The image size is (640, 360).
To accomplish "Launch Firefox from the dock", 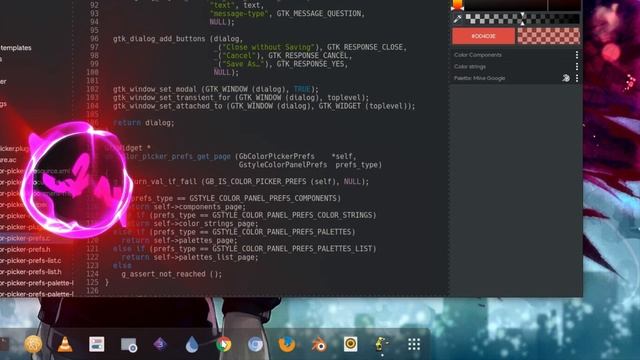I will [287, 344].
